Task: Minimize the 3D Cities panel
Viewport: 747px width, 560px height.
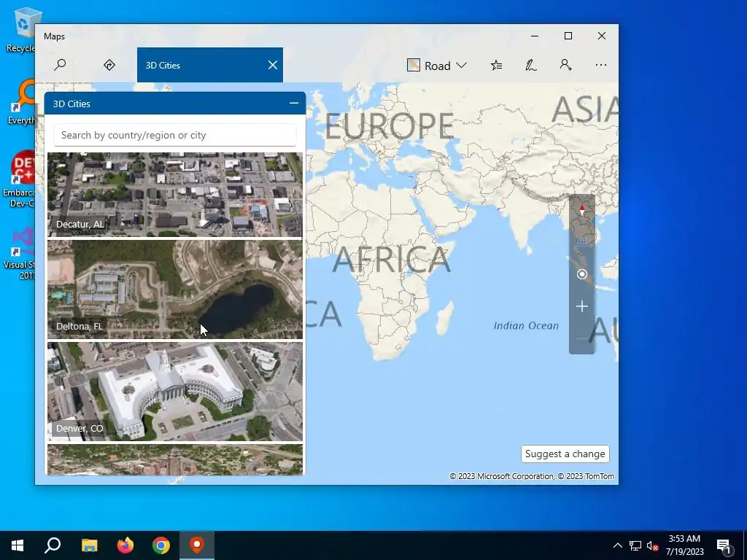Action: (294, 104)
